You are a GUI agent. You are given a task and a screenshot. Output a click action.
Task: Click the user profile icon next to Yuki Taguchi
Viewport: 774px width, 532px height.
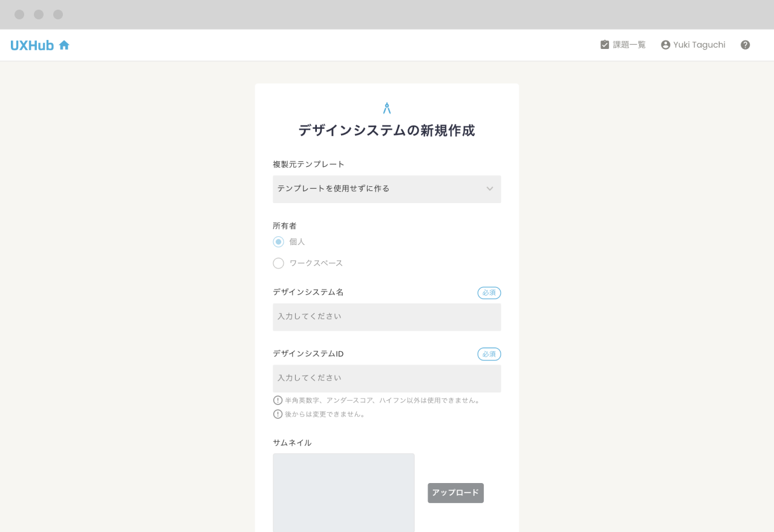point(665,44)
